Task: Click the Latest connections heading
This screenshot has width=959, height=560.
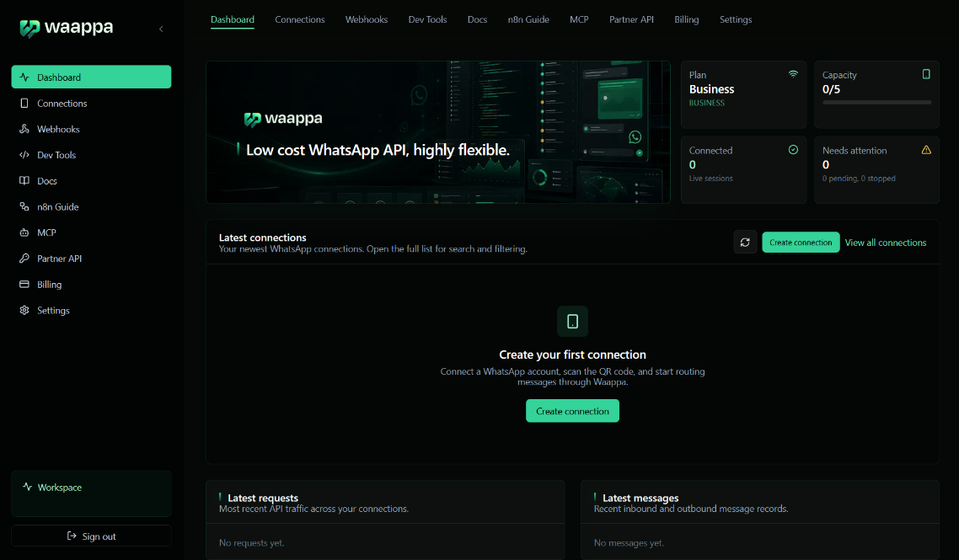Action: (262, 237)
